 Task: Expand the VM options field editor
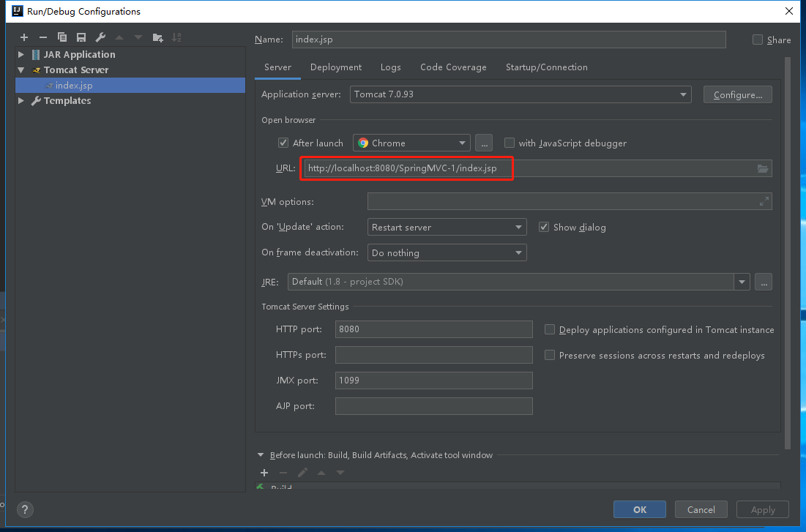[x=764, y=201]
